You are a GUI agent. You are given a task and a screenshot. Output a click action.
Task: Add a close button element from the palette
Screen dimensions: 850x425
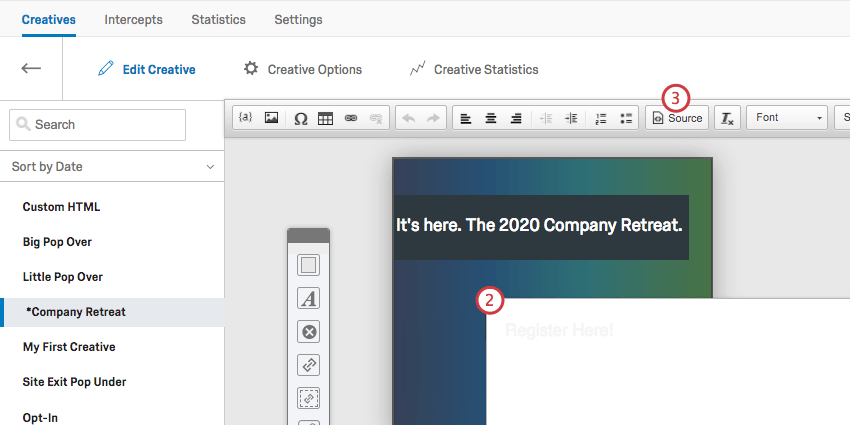pyautogui.click(x=308, y=332)
